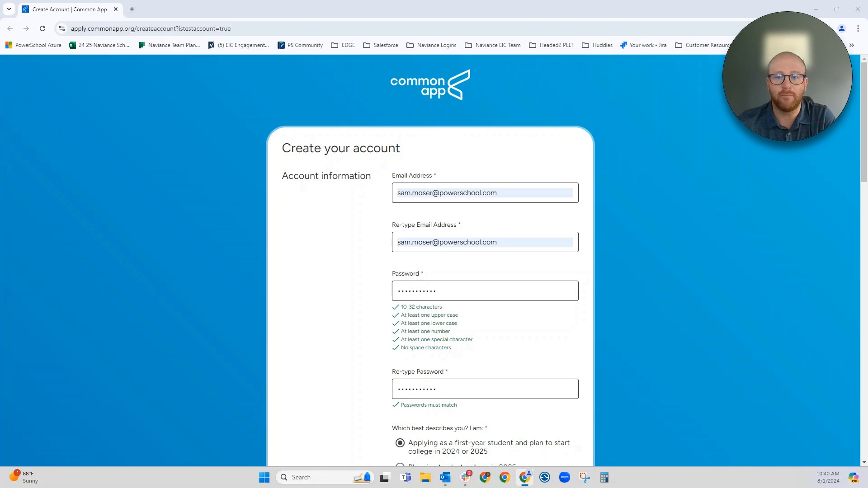Reload the Common App page

(42, 28)
